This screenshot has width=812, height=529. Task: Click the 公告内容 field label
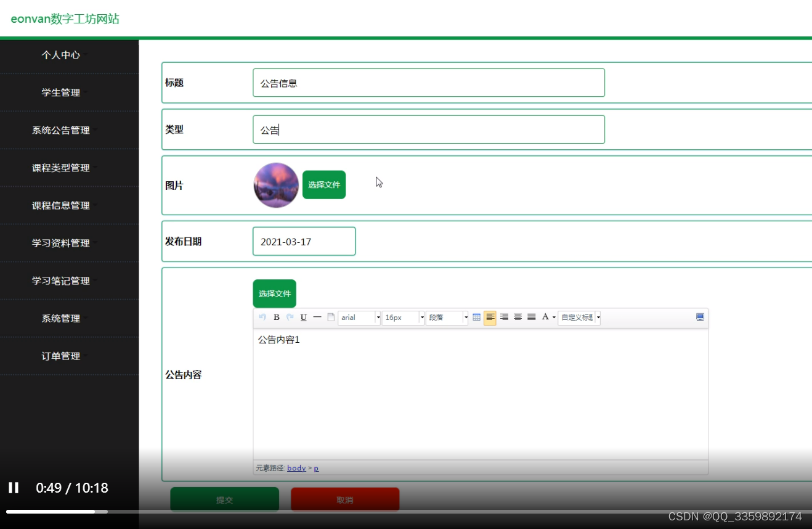click(x=184, y=375)
